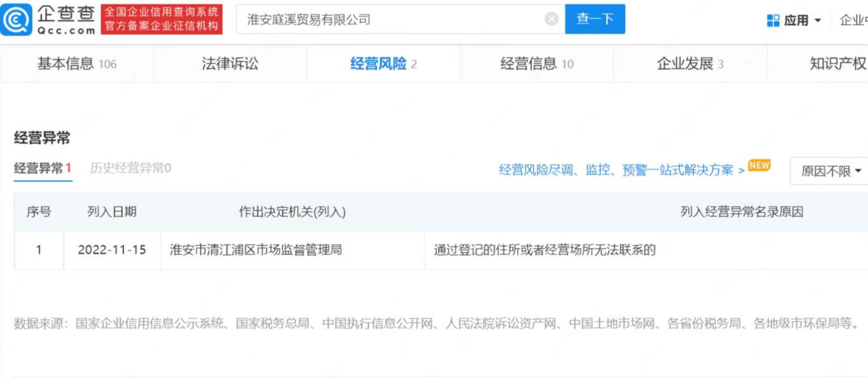Switch to the 基本信息 tab
Screen dimensions: 868x378
[77, 64]
